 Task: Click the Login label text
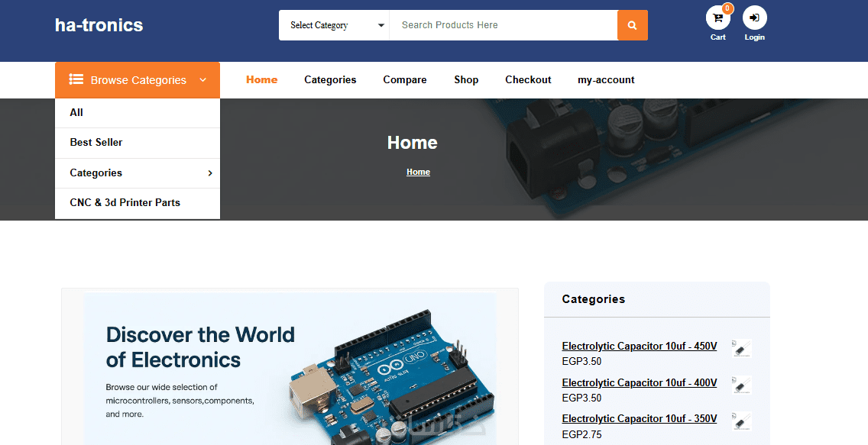click(754, 37)
